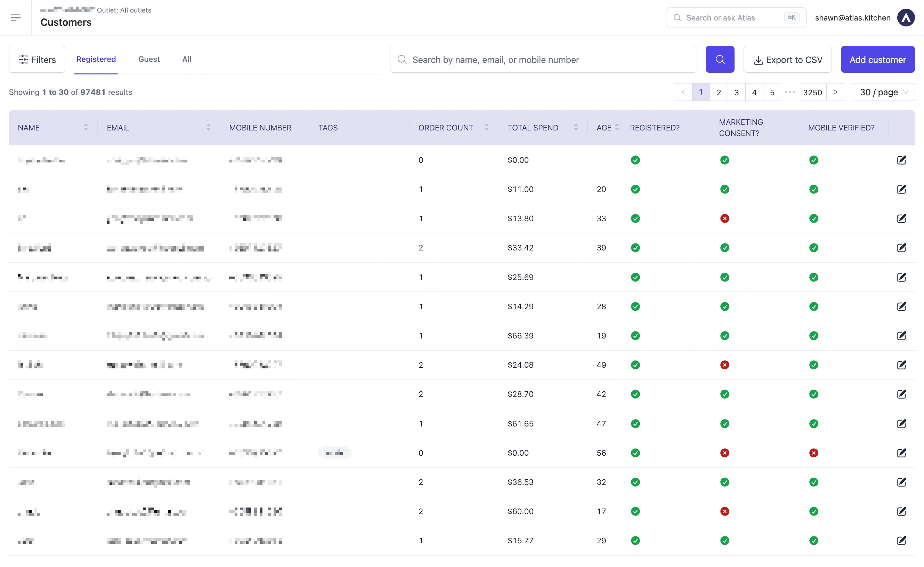
Task: Open the hamburger sidebar menu
Action: [15, 18]
